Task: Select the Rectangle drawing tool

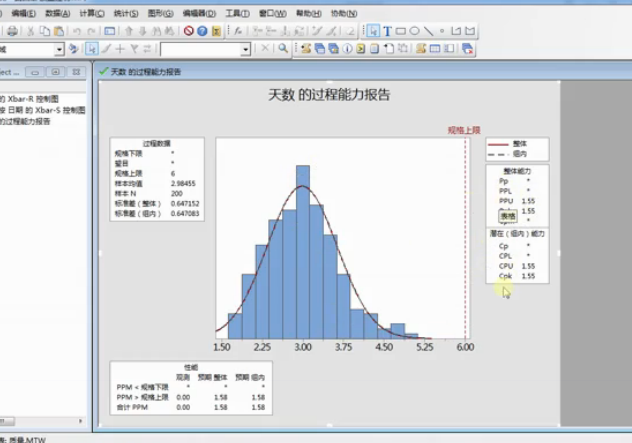Action: 401,31
